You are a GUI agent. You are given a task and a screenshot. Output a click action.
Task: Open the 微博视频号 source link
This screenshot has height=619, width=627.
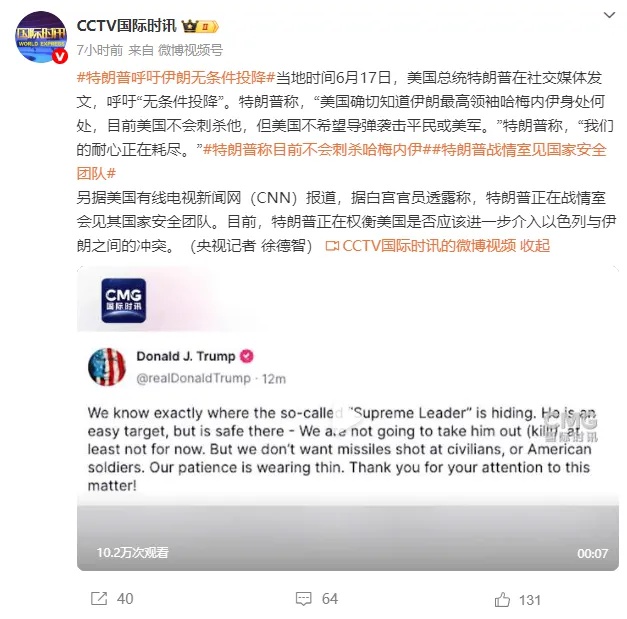190,50
